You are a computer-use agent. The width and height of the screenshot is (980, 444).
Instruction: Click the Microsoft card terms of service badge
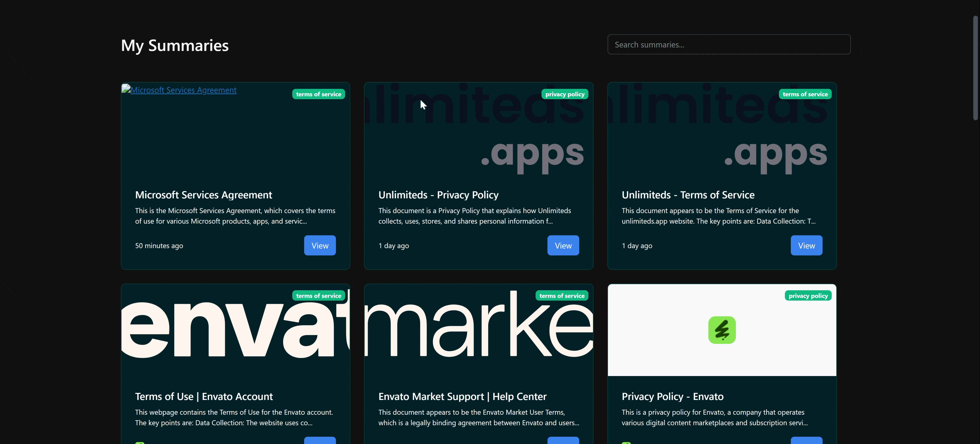[318, 94]
